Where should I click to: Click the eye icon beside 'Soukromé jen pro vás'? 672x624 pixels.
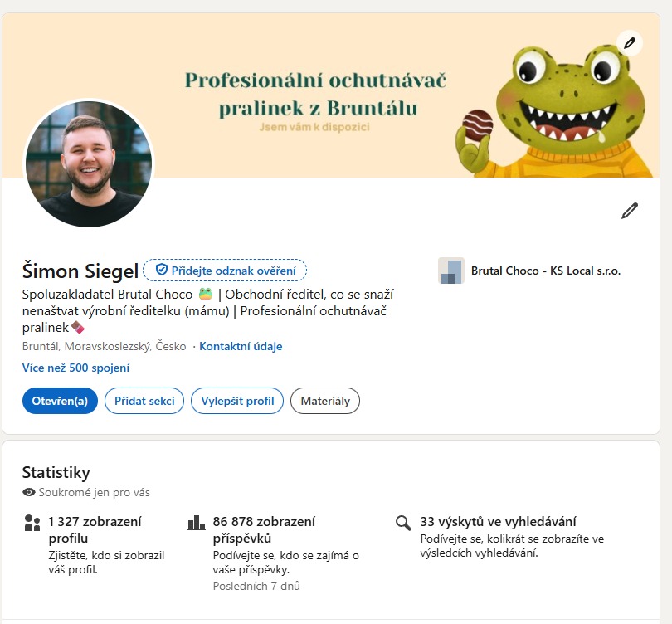click(28, 491)
